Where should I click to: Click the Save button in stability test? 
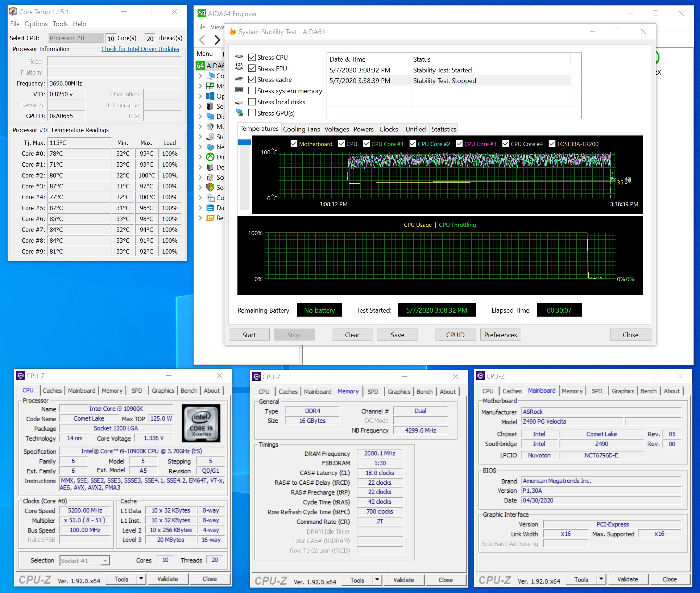click(397, 335)
